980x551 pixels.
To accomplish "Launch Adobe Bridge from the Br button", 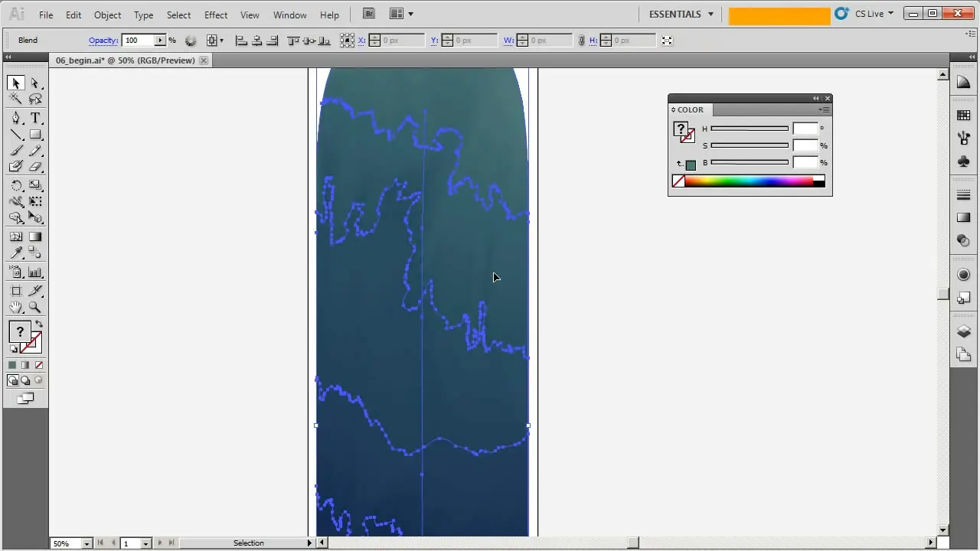I will coord(369,14).
